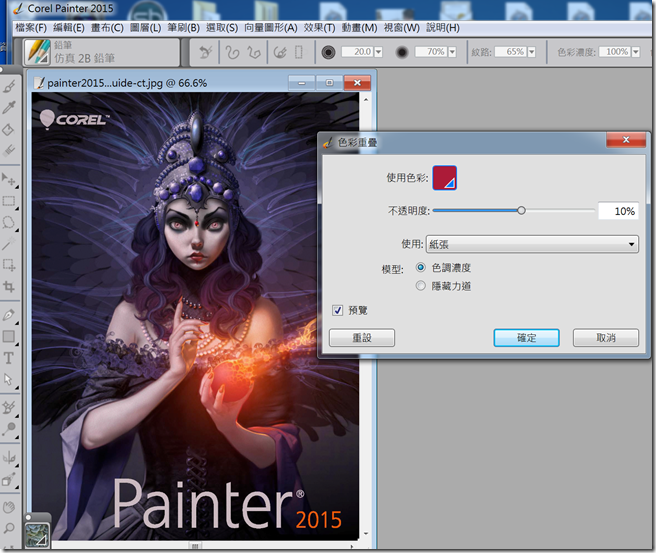This screenshot has height=553, width=656.
Task: Open the 視窗(W) menu
Action: [402, 28]
